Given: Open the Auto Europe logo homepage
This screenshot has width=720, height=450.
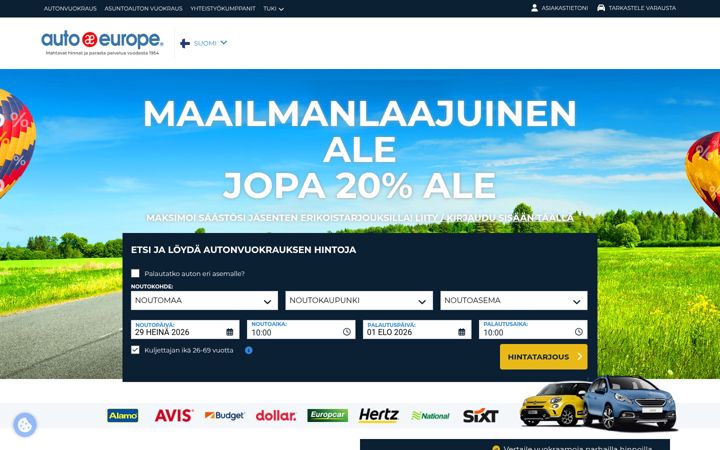Looking at the screenshot, I should click(102, 43).
